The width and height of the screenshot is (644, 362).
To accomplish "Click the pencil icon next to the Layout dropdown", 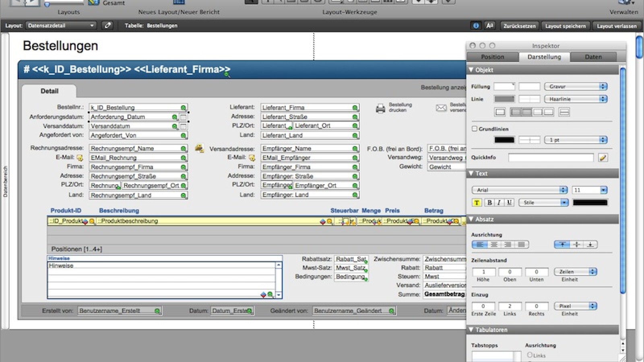I will [107, 25].
